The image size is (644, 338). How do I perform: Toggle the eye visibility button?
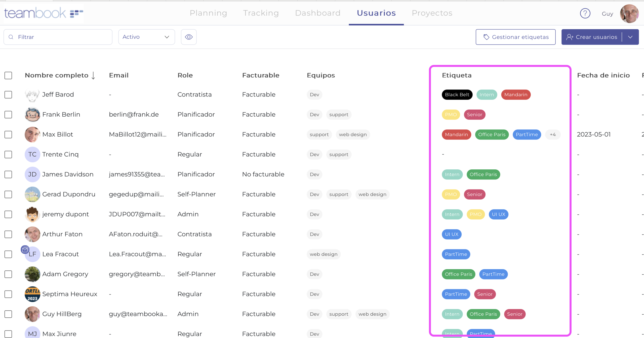[189, 37]
